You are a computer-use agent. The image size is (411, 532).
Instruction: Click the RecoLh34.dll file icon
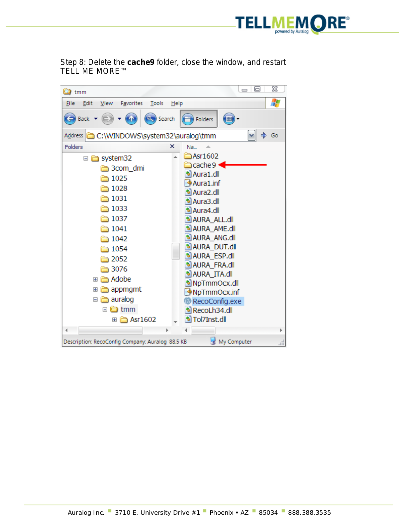188,310
